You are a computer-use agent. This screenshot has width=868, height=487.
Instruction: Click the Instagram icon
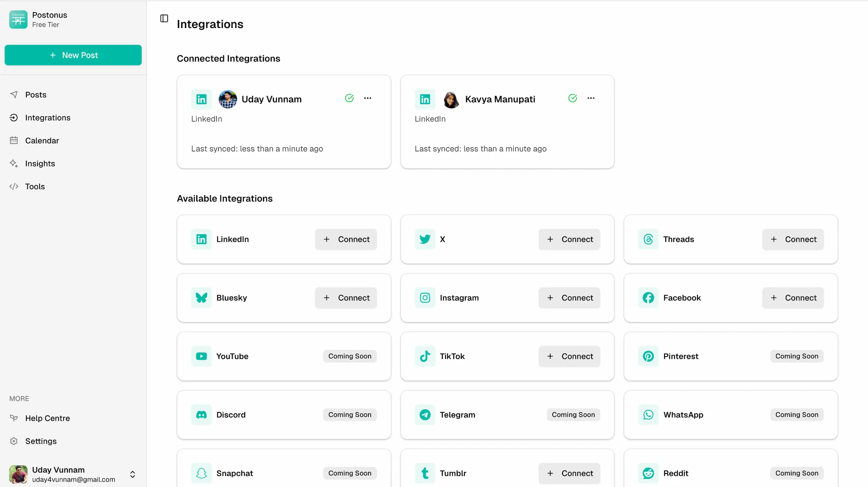(x=425, y=298)
